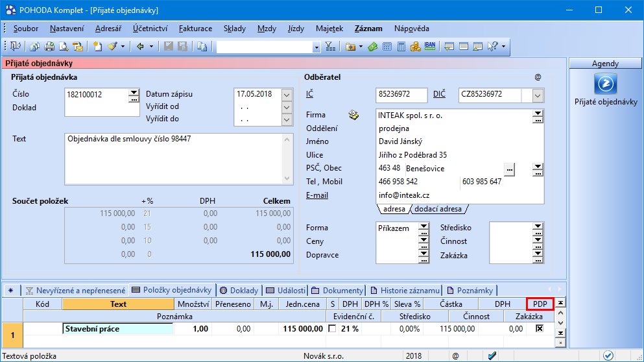The height and width of the screenshot is (362, 644).
Task: Open the Soubor menu
Action: (x=26, y=29)
